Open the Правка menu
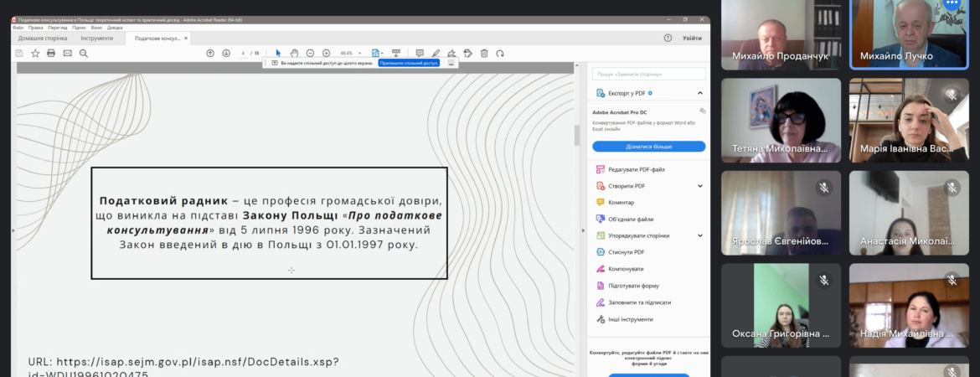 [36, 28]
